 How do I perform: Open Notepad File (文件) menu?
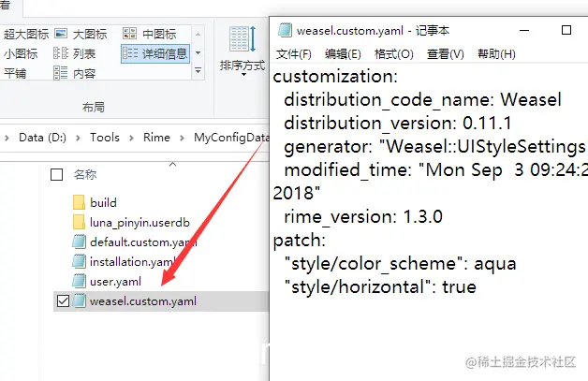pyautogui.click(x=294, y=54)
